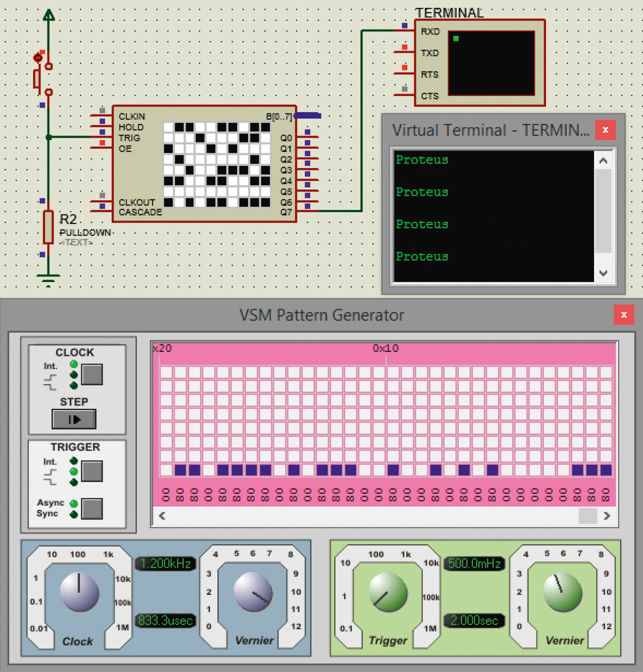Toggle the Async/Sync square button

coord(92,508)
